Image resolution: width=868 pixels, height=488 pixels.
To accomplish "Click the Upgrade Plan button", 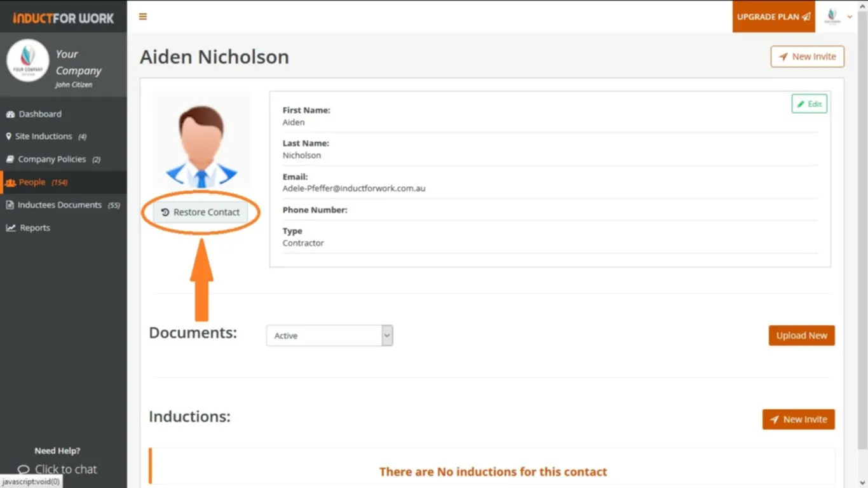I will tap(773, 17).
